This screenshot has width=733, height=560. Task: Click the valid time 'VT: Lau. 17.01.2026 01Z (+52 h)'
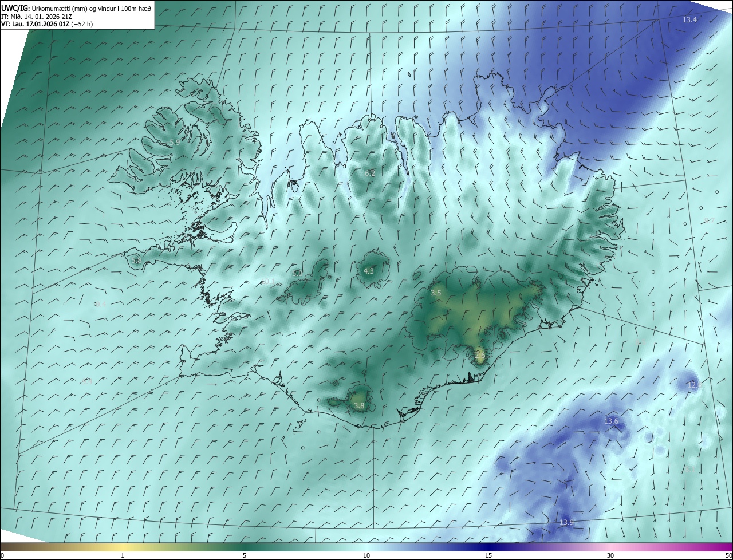point(47,24)
